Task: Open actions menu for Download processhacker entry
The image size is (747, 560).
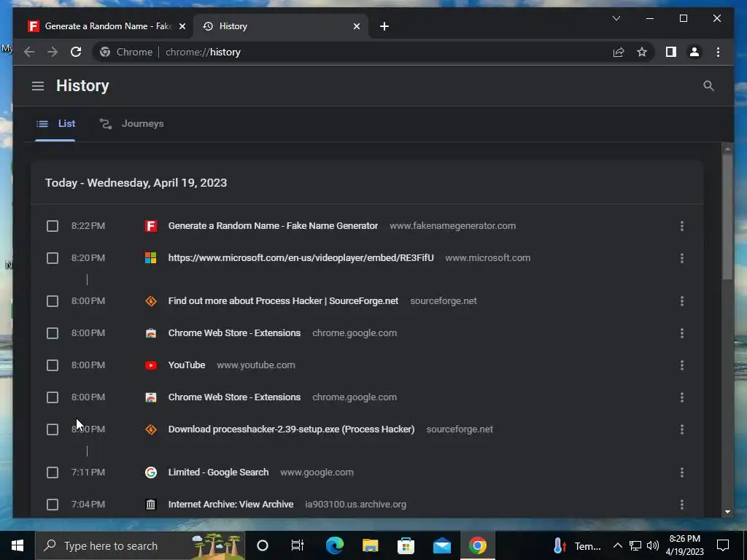Action: (682, 429)
